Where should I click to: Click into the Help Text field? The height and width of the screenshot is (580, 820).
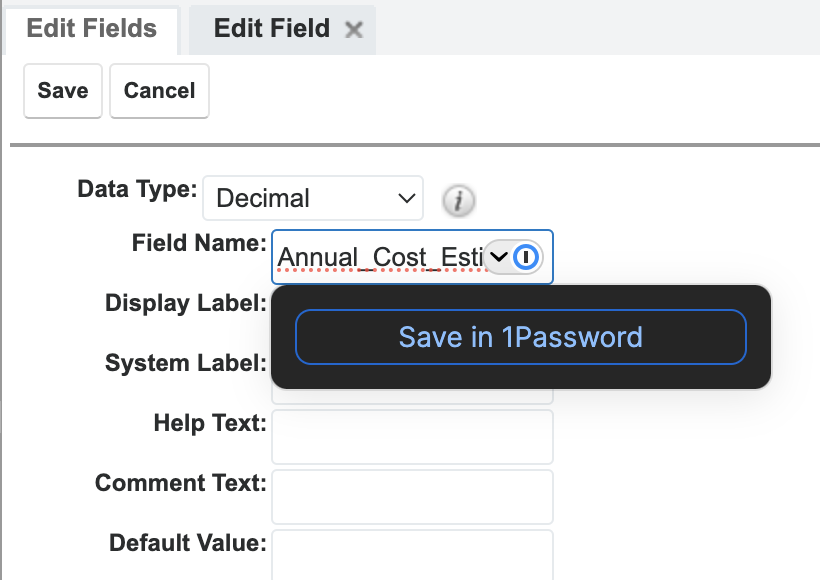tap(412, 437)
